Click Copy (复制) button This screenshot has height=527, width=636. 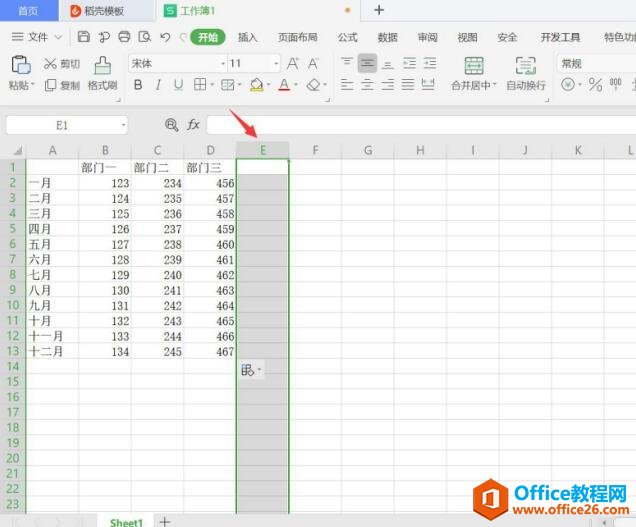(x=62, y=85)
